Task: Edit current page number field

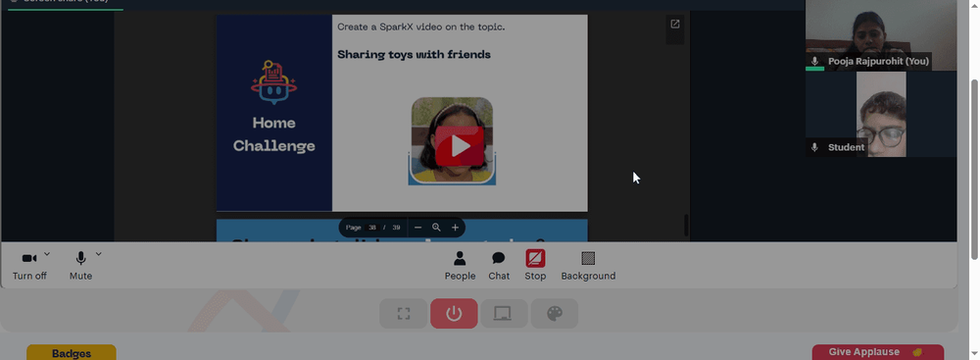Action: click(x=371, y=228)
